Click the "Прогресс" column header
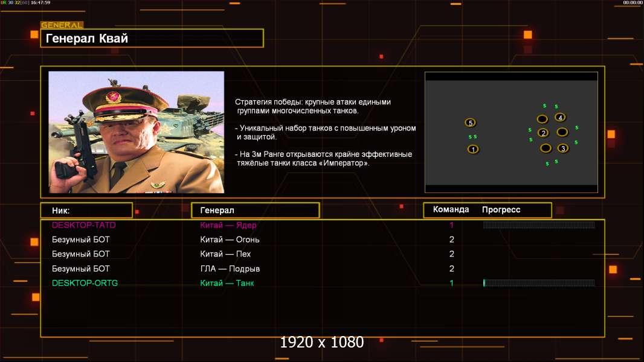This screenshot has width=644, height=362. (501, 210)
